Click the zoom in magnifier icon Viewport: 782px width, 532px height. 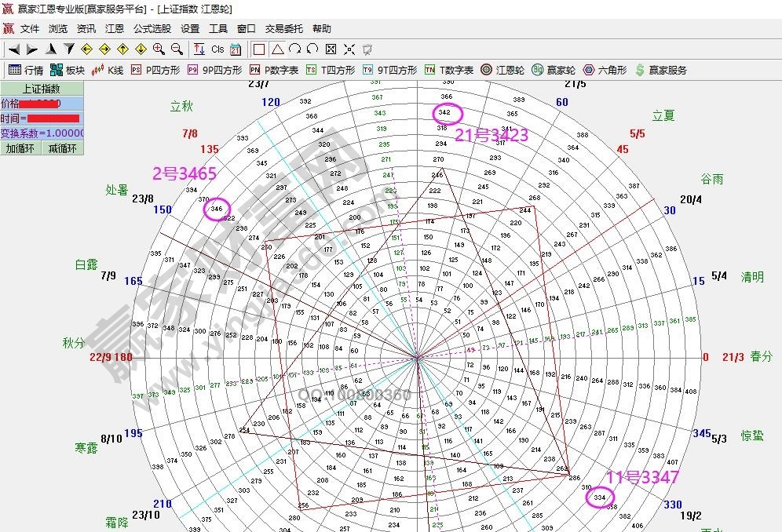tap(159, 49)
